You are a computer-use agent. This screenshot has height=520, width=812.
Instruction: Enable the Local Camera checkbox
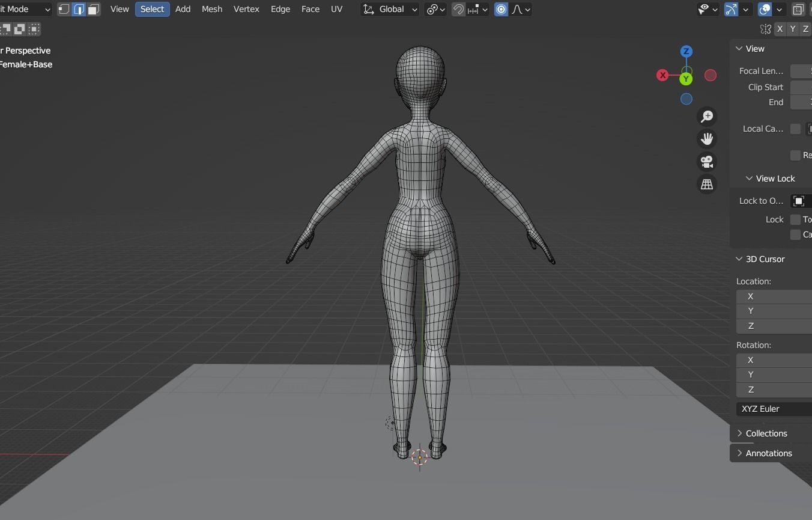click(x=795, y=129)
